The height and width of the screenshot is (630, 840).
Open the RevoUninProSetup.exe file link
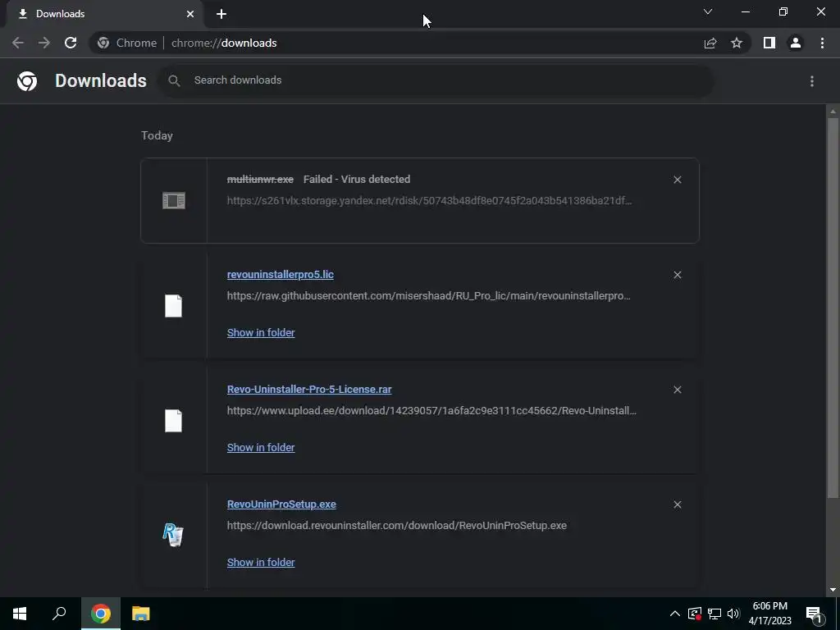(281, 504)
